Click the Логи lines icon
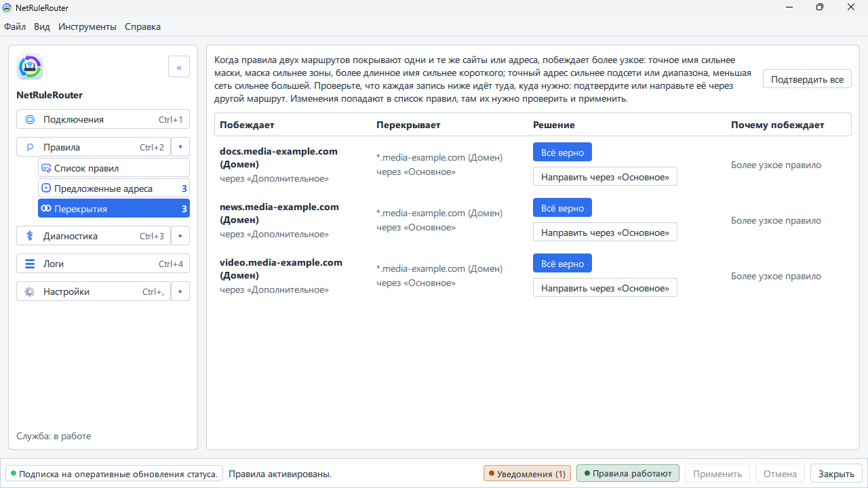868x488 pixels. tap(30, 264)
